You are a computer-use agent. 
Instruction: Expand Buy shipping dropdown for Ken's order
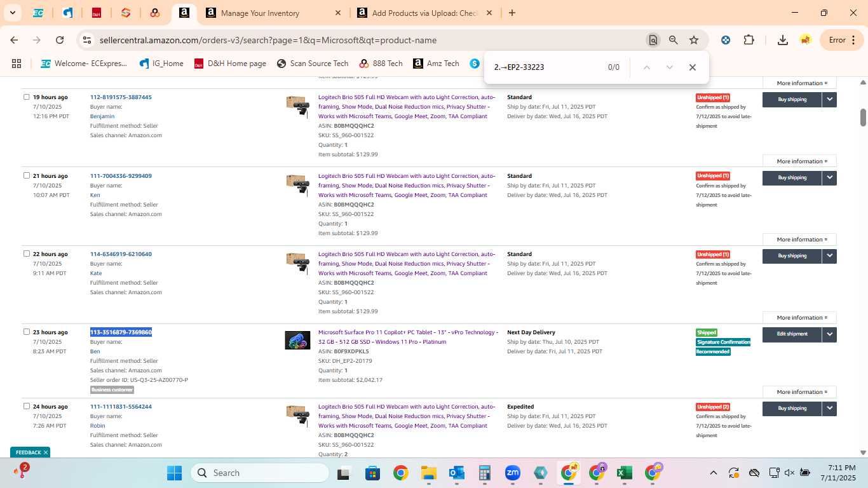(829, 178)
